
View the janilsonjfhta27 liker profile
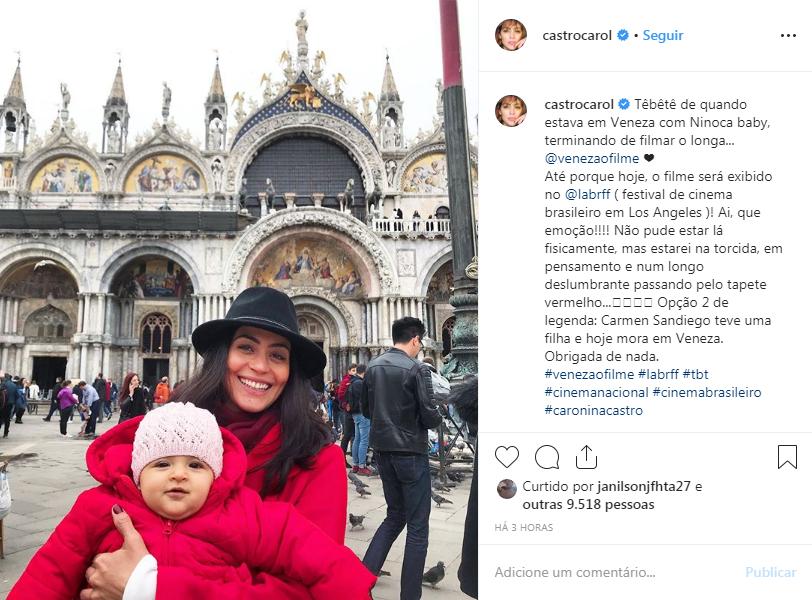tap(644, 486)
